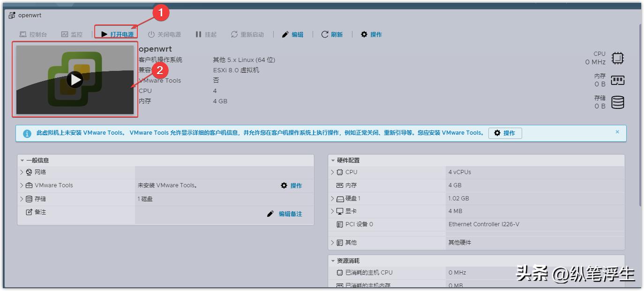Open the 操作 actions gear menu
644x291 pixels.
[x=371, y=34]
